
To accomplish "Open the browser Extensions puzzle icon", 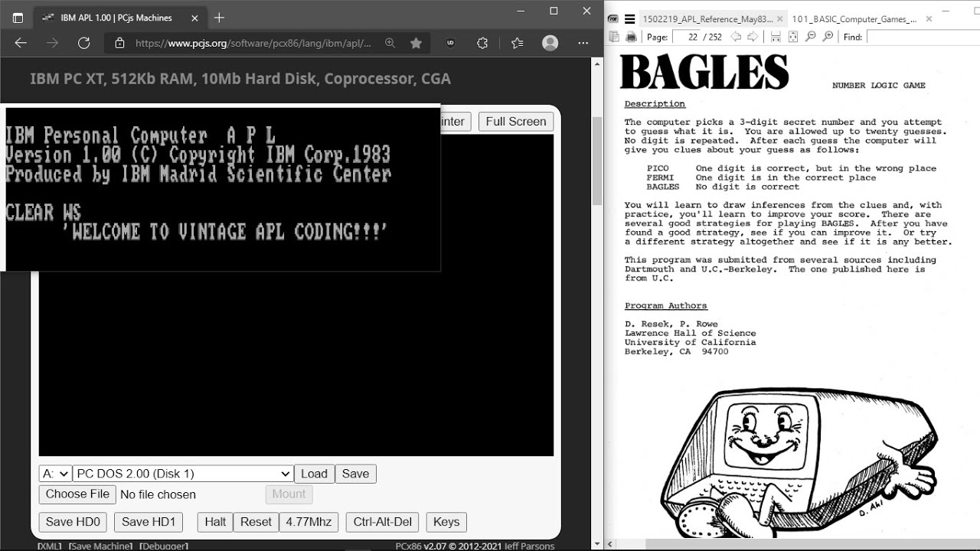I will coord(482,43).
